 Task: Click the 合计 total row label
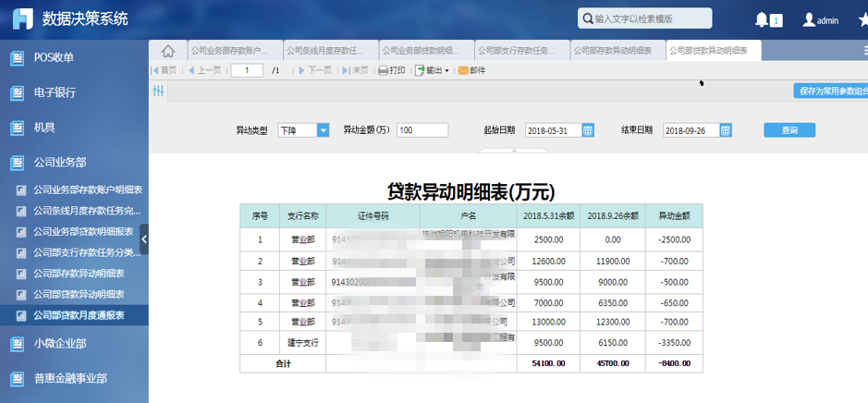(x=283, y=363)
